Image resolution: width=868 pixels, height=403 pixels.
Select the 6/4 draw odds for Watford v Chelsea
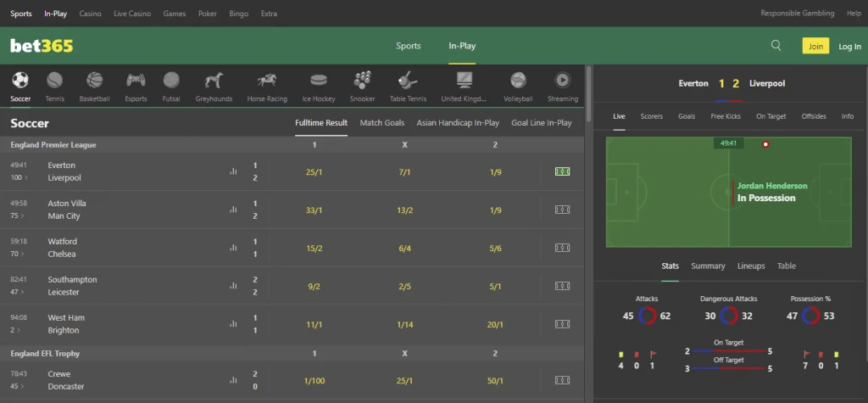(404, 249)
